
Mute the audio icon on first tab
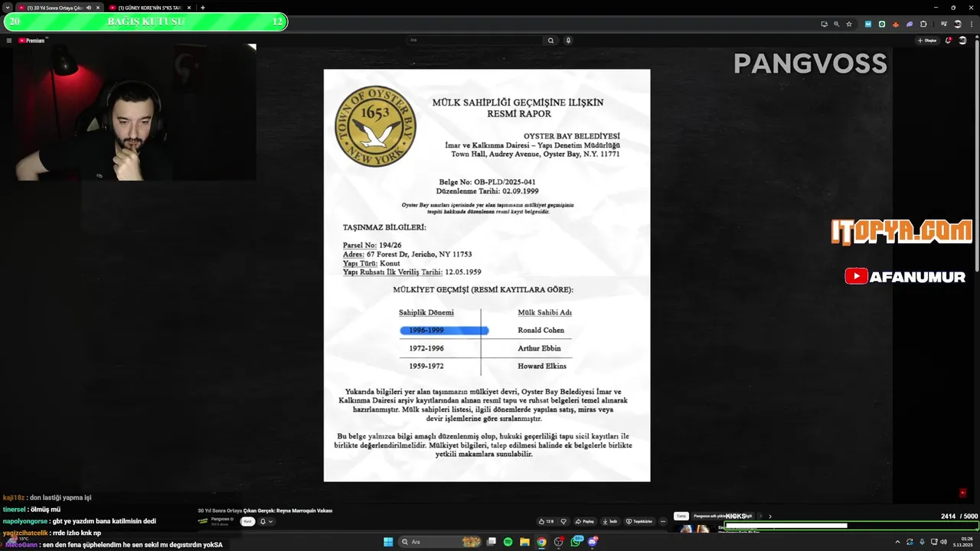point(89,8)
